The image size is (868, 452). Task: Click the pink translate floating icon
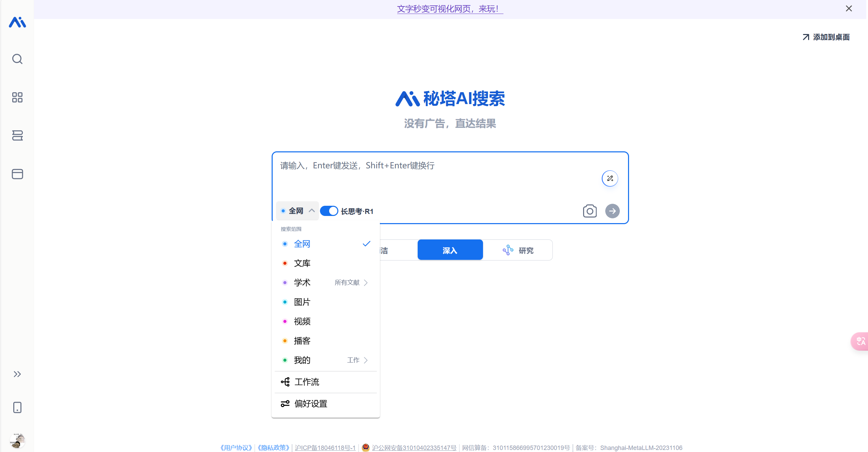pos(860,341)
